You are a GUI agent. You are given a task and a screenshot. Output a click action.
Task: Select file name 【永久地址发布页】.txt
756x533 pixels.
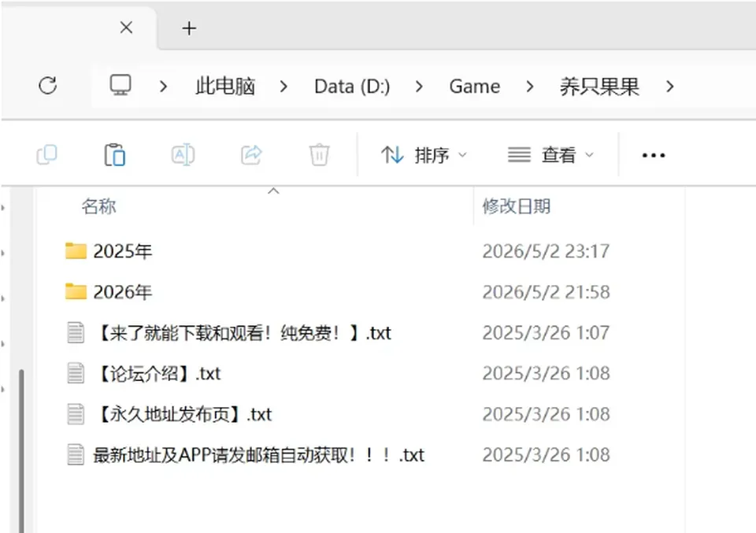pos(182,414)
